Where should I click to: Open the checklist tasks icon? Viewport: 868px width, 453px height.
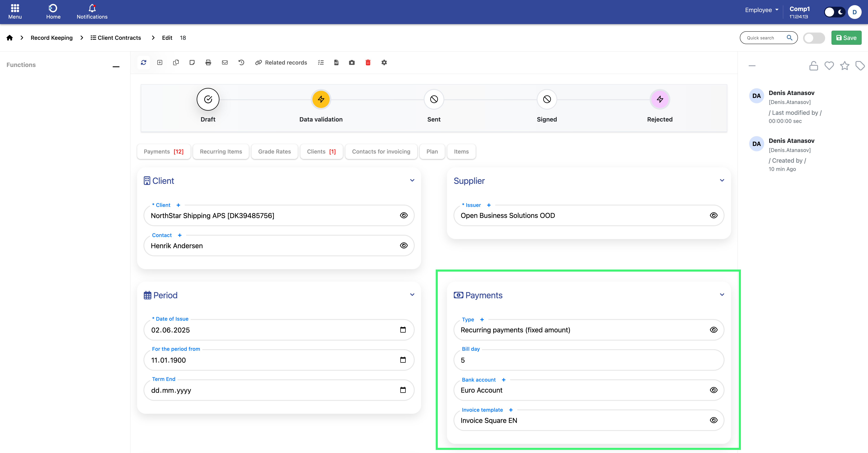321,62
